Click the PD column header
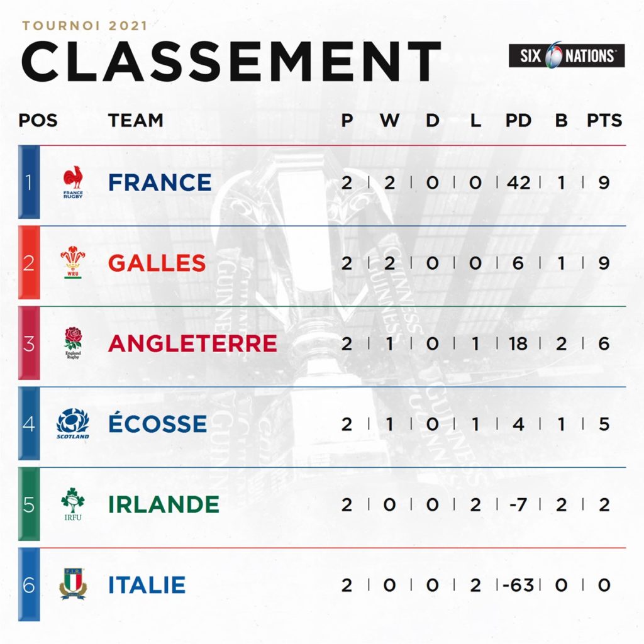Viewport: 644px width, 644px height. pos(519,120)
